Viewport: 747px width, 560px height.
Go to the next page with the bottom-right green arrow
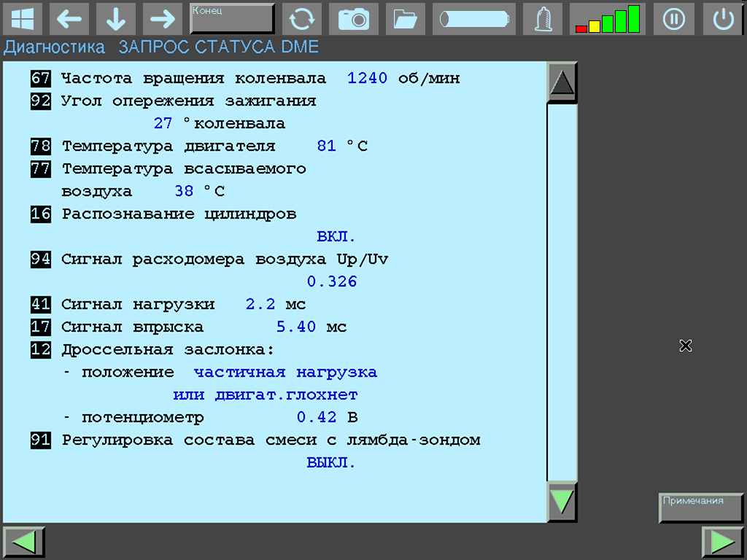[722, 542]
